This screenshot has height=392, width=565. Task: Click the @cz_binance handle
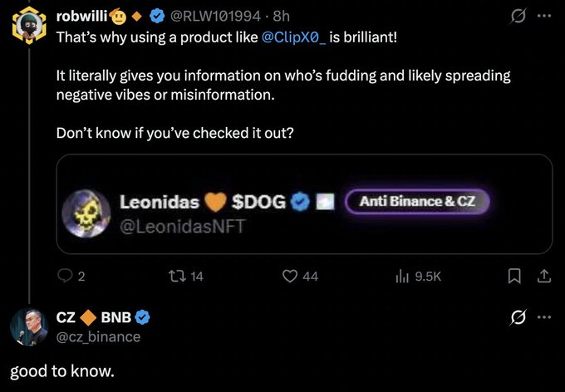[98, 336]
